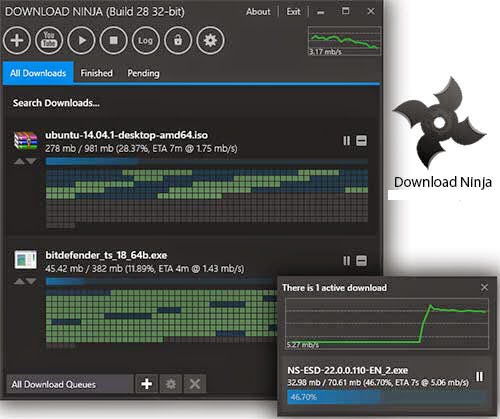The image size is (500, 419).
Task: Select NS-ESD-22.0.0.110-EN_2.exe file name
Action: coord(348,370)
